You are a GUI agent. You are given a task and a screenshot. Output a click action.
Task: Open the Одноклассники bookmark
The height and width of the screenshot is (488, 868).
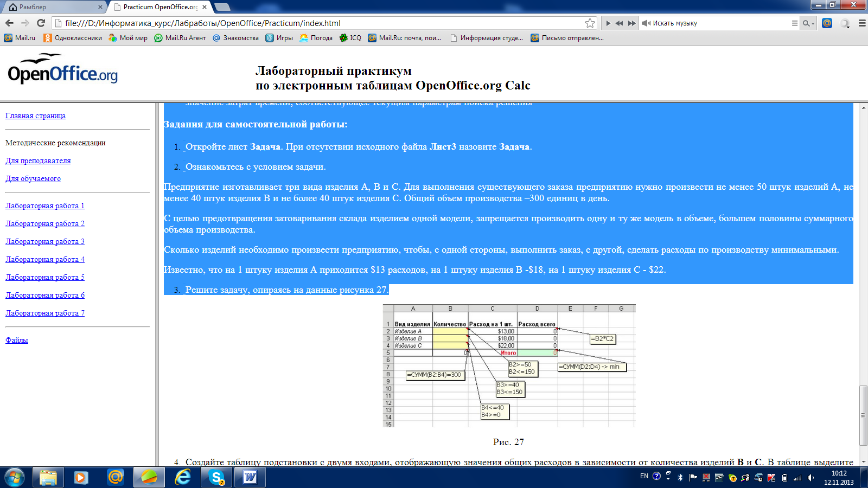tap(73, 38)
